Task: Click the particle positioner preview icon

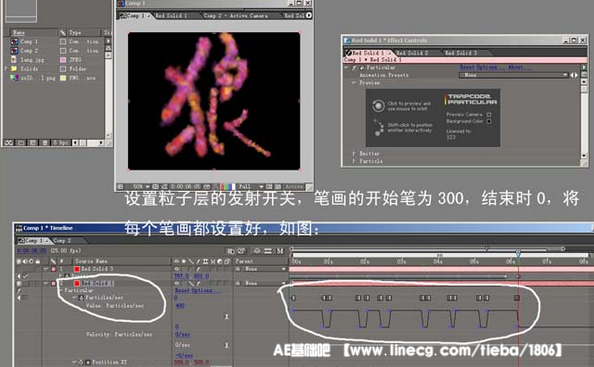Action: pyautogui.click(x=378, y=127)
